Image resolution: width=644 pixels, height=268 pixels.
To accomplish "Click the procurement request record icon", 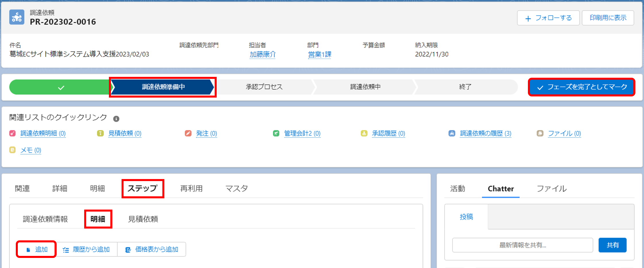I will tap(17, 17).
